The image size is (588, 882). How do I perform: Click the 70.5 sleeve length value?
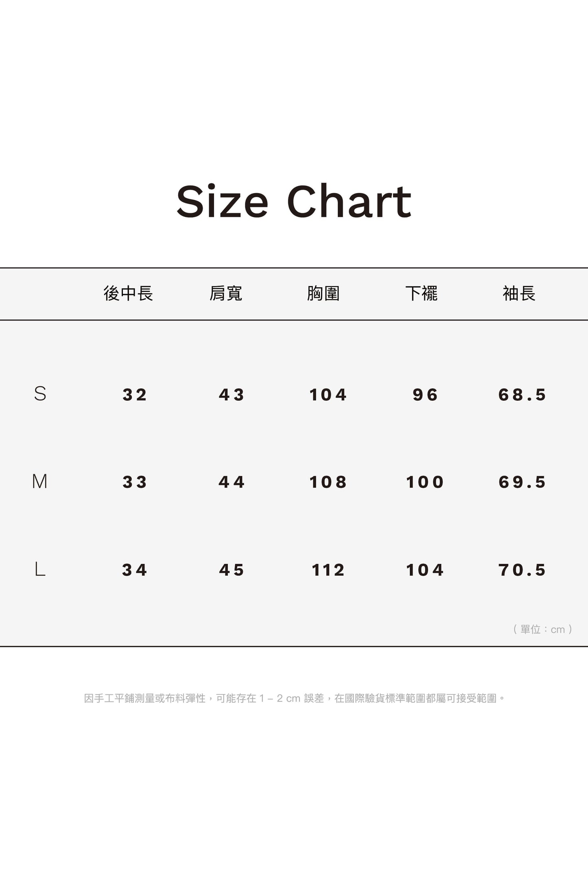(x=522, y=570)
